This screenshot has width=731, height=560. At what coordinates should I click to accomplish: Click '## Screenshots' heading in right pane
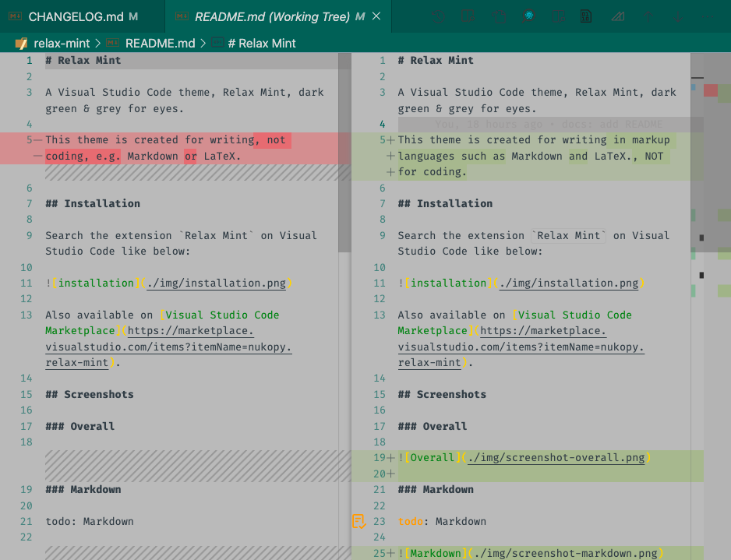(x=442, y=395)
